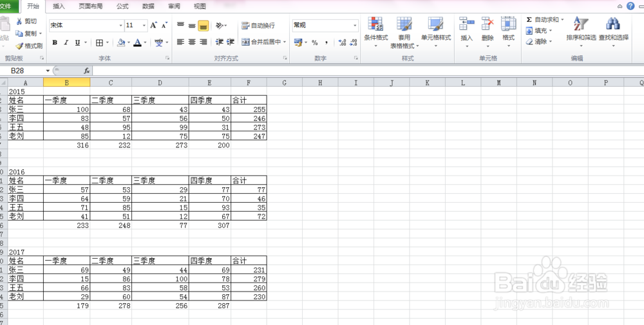This screenshot has width=644, height=325.
Task: Click the text orientation icon
Action: [x=220, y=26]
